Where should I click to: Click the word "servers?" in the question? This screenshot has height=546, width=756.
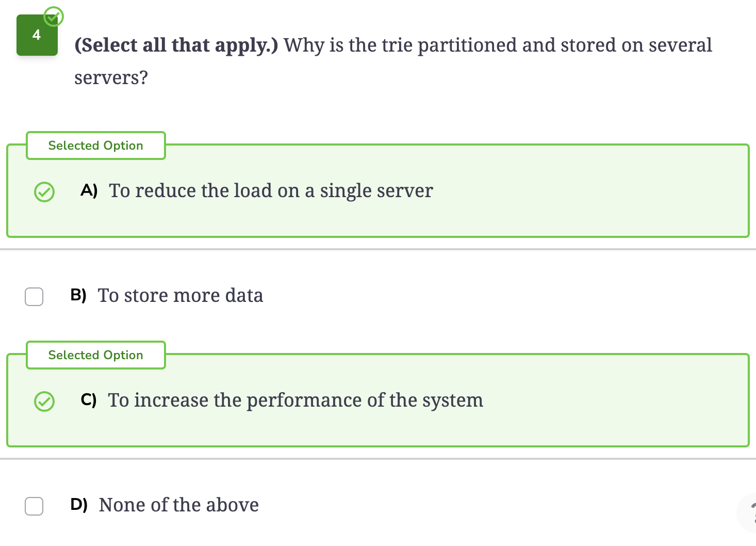point(111,78)
